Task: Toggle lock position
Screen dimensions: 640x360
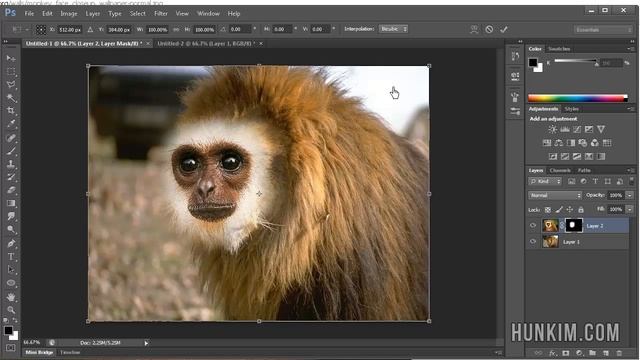Action: point(570,210)
